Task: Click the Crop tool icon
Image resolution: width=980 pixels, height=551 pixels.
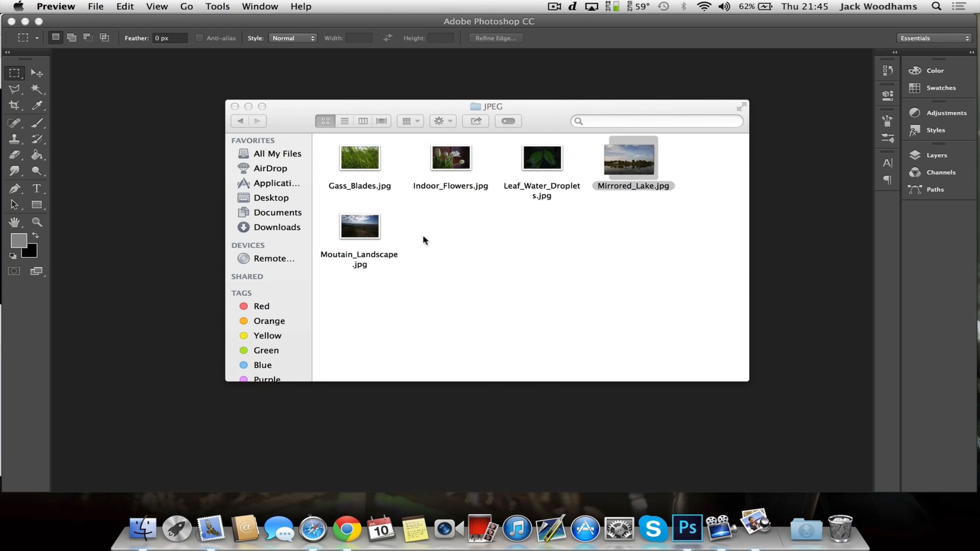Action: [x=14, y=105]
